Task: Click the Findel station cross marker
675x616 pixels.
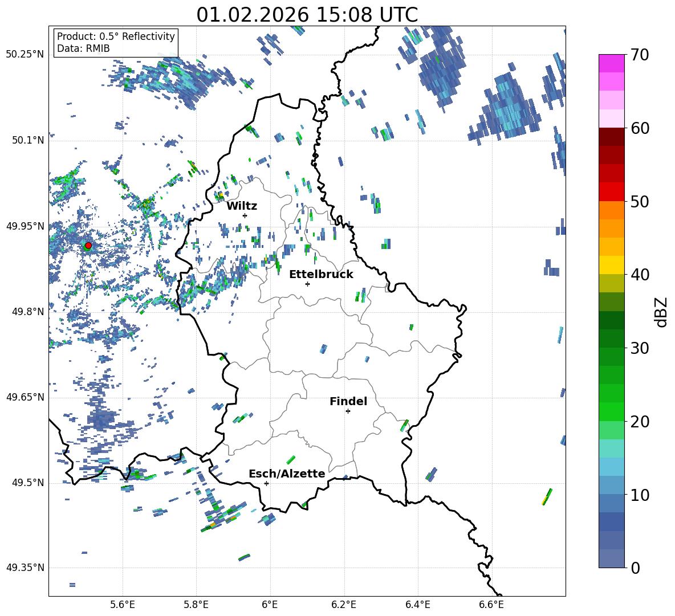Action: [348, 411]
